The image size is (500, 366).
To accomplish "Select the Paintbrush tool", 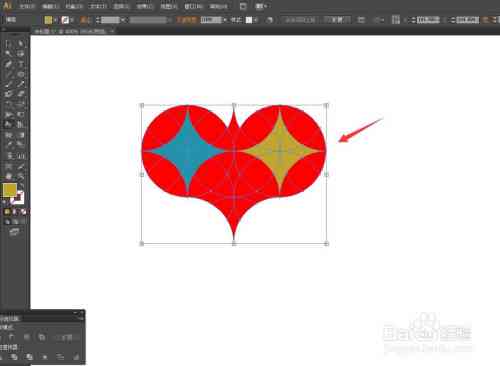I will tap(8, 84).
